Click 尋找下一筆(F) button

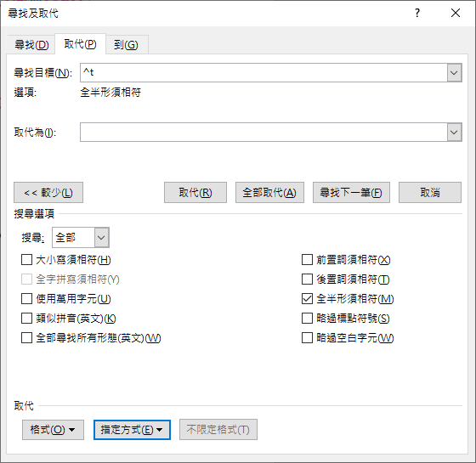coord(351,192)
